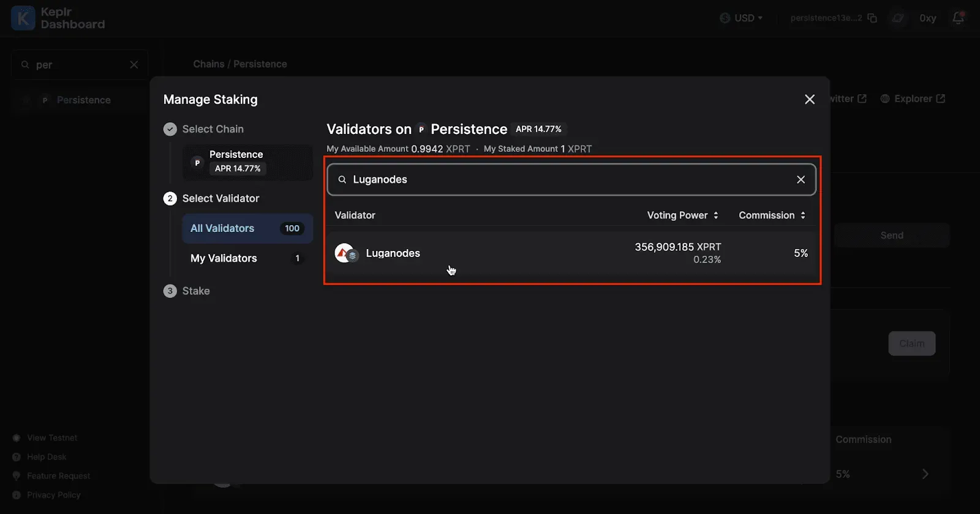Sort validators by Commission
The width and height of the screenshot is (980, 514).
772,215
